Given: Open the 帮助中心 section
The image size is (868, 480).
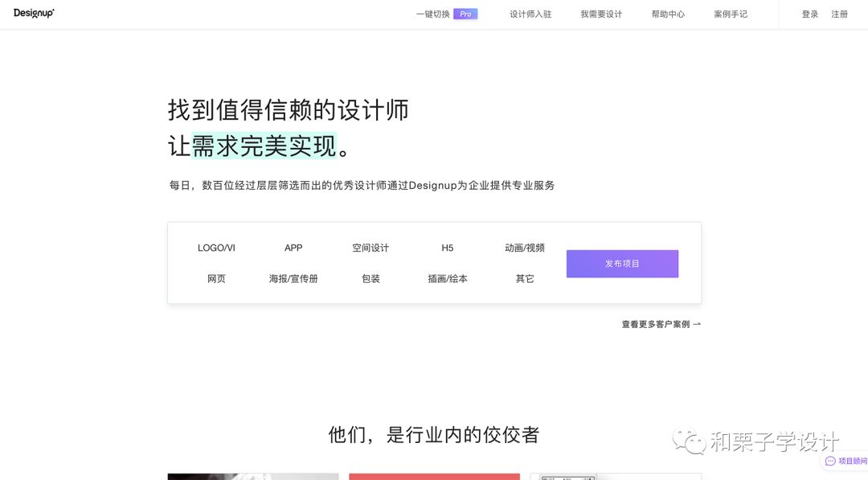Looking at the screenshot, I should pos(668,14).
